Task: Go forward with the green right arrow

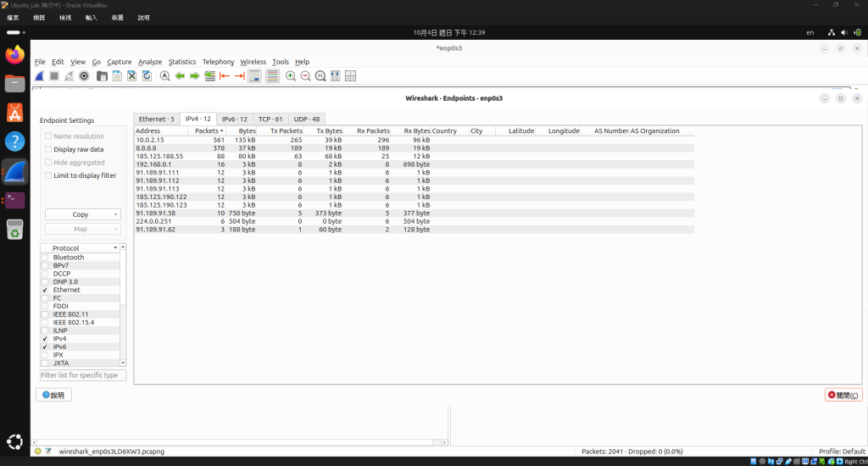Action: click(195, 75)
